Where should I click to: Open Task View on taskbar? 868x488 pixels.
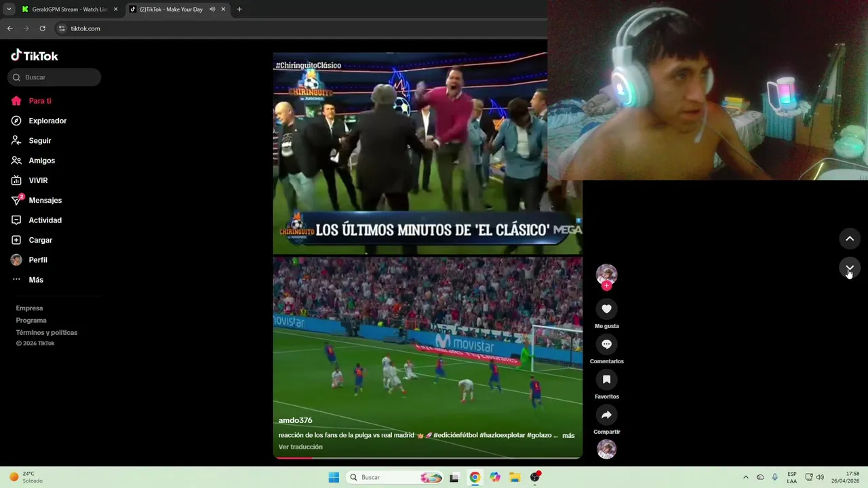(454, 477)
